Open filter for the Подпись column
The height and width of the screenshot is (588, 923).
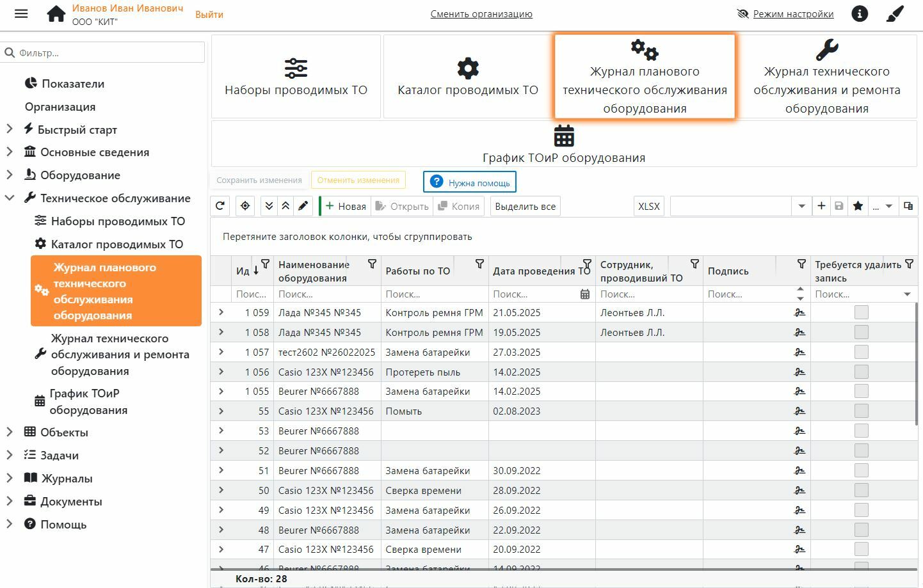pos(801,264)
